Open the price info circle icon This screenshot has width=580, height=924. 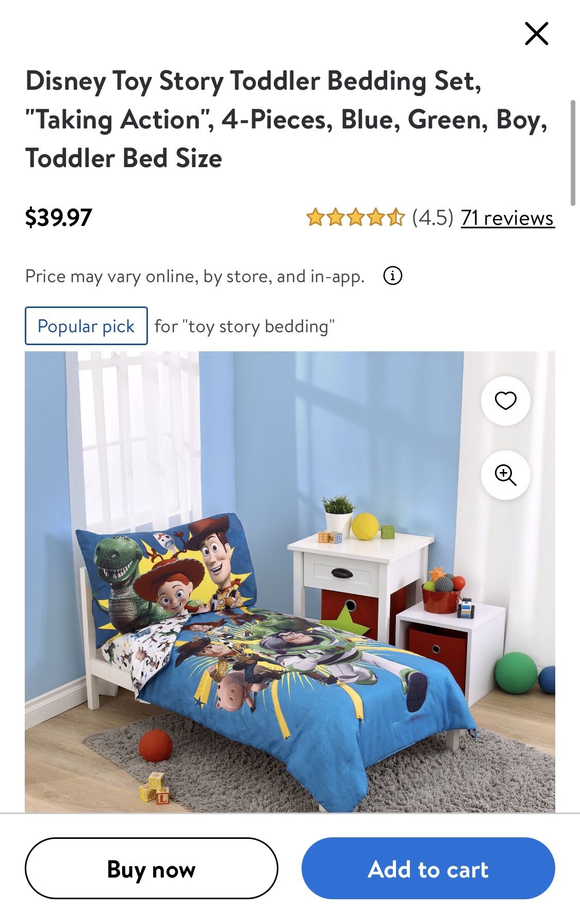coord(393,276)
